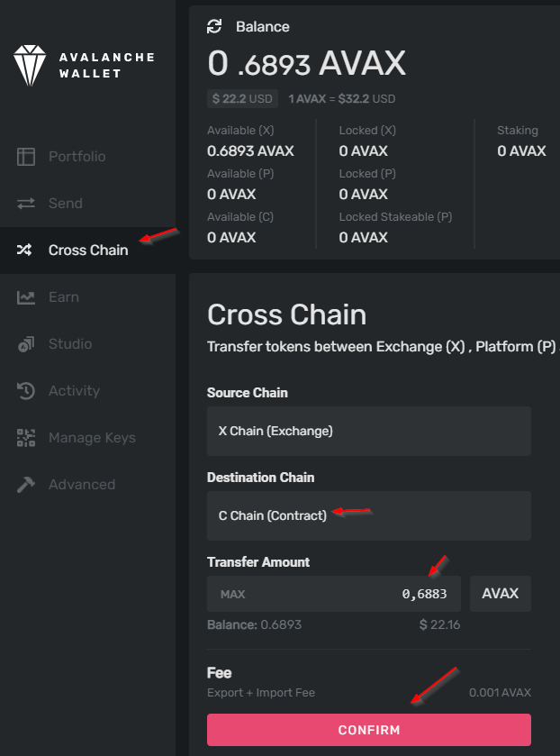
Task: Open the Source Chain dropdown
Action: [368, 431]
